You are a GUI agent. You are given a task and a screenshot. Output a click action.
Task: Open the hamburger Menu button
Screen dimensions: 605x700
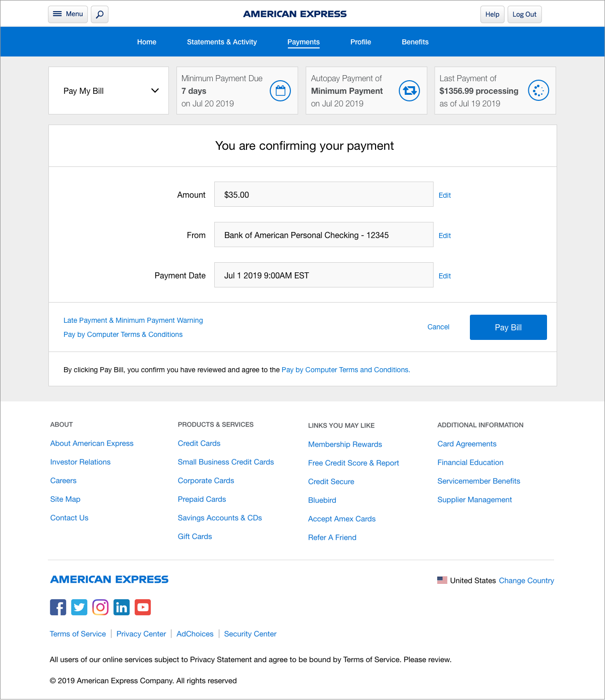pyautogui.click(x=68, y=14)
